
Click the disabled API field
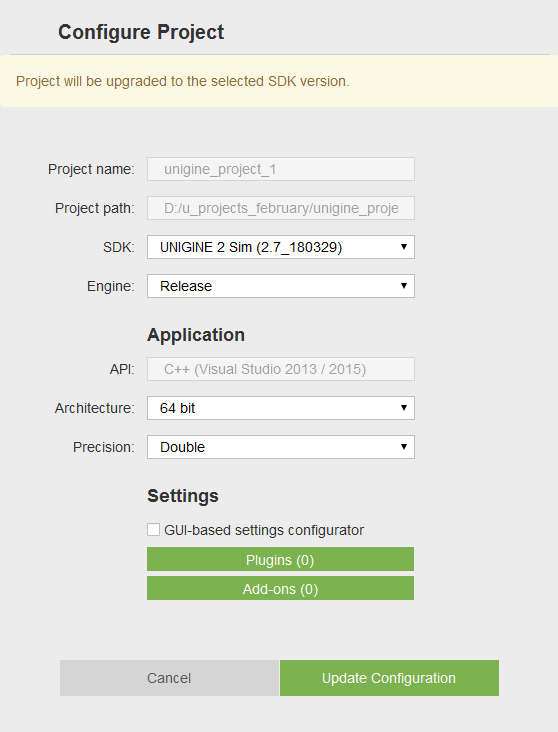(x=281, y=369)
